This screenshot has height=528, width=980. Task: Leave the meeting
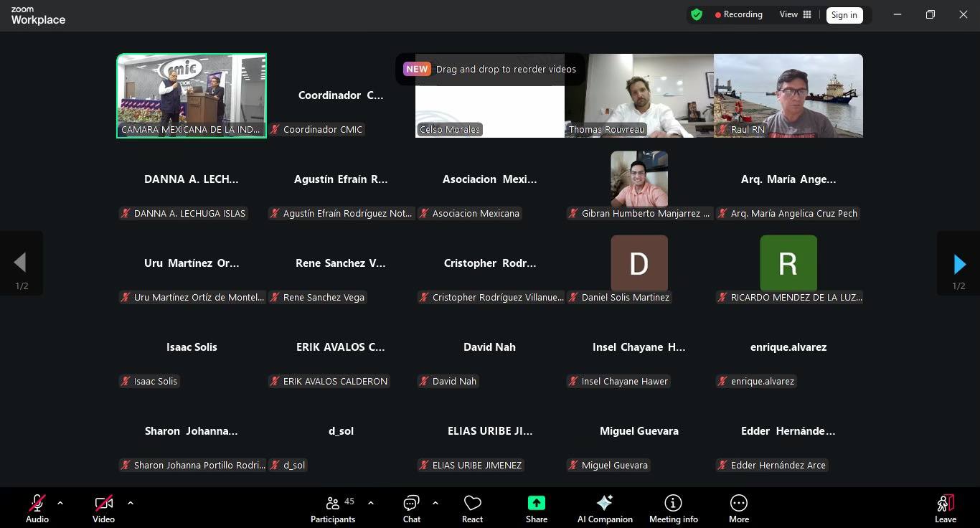point(945,508)
